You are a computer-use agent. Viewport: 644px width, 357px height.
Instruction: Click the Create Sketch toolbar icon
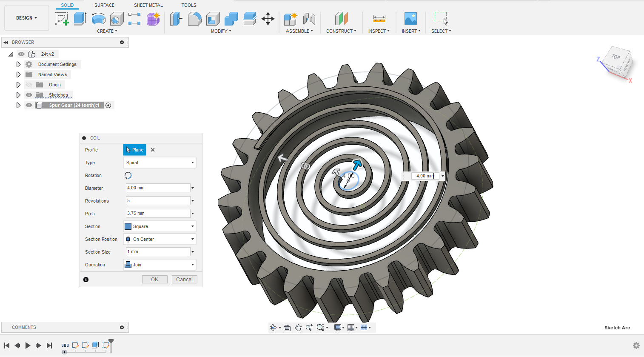tap(62, 19)
